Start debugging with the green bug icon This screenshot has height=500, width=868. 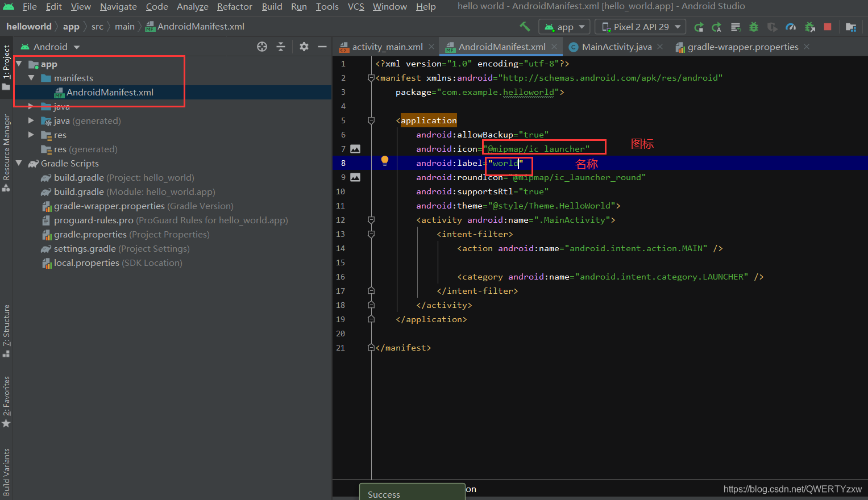(x=754, y=27)
